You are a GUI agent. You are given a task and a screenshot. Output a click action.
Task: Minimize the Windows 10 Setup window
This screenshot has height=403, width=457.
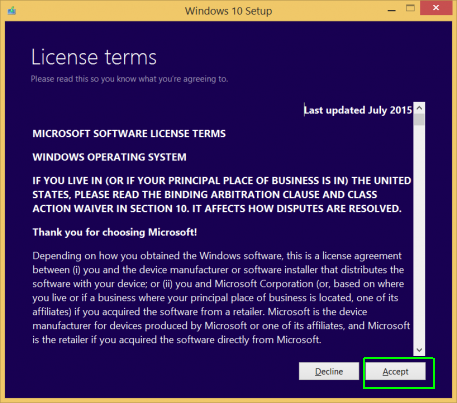pos(392,10)
